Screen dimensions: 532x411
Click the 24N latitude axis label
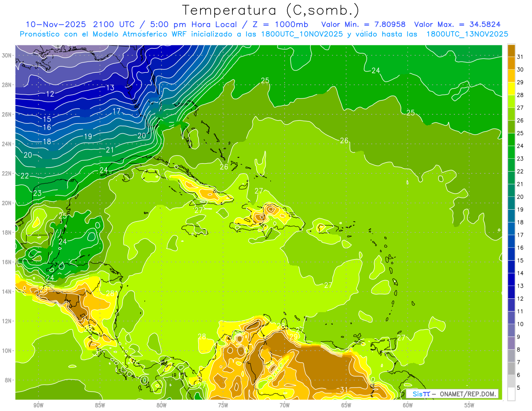click(x=8, y=144)
